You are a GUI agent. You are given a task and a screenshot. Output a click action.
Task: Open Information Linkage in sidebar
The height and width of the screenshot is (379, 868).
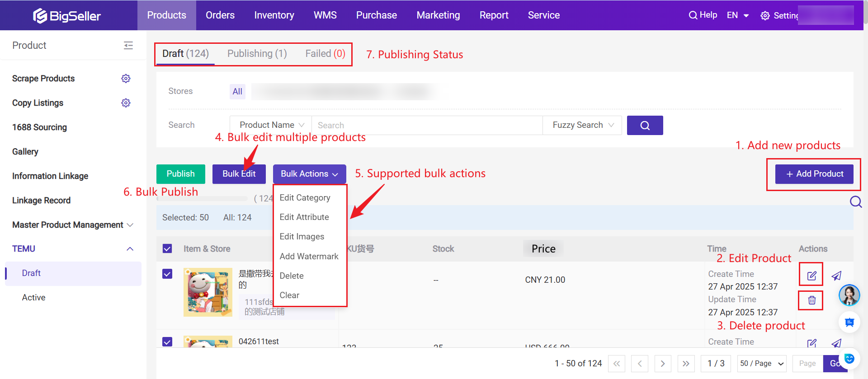[x=50, y=176]
